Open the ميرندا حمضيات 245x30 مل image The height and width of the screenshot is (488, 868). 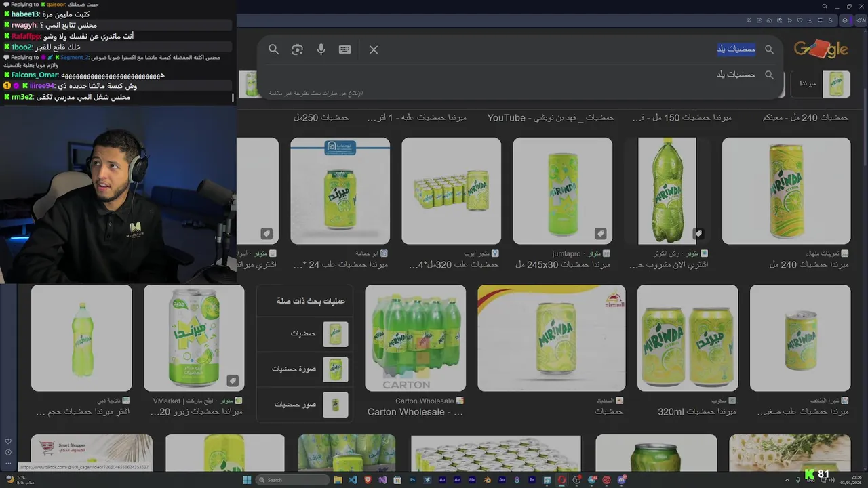pos(562,191)
